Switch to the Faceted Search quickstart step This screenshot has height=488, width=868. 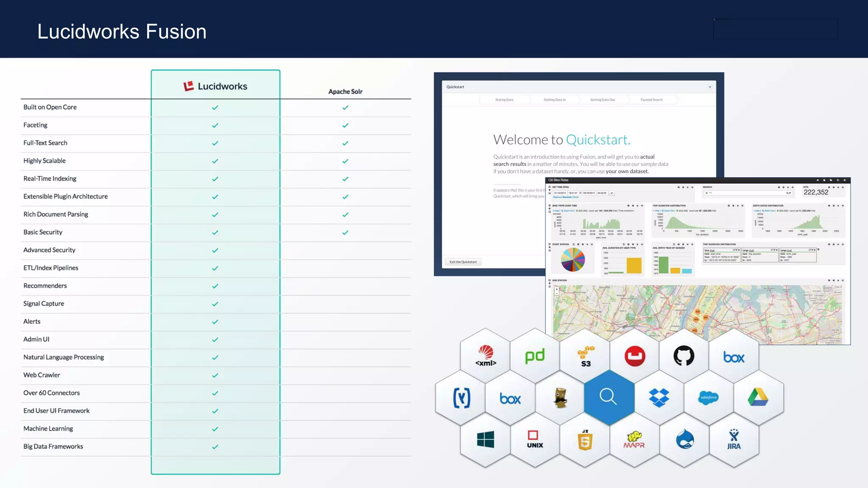point(651,100)
